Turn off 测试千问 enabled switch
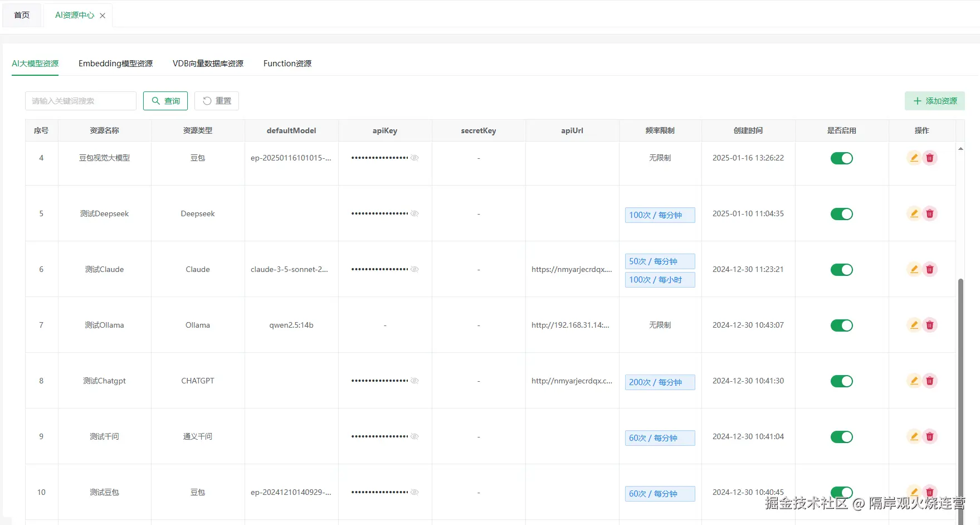The width and height of the screenshot is (980, 525). [x=841, y=437]
